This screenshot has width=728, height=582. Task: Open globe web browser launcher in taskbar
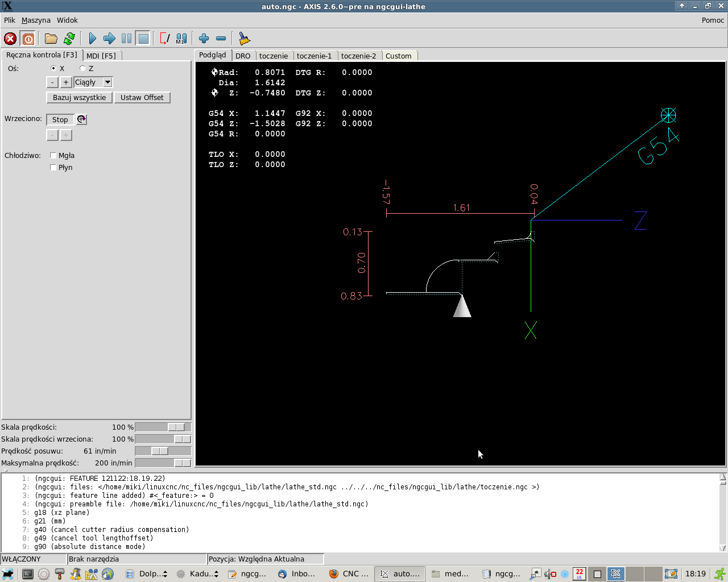click(x=107, y=574)
